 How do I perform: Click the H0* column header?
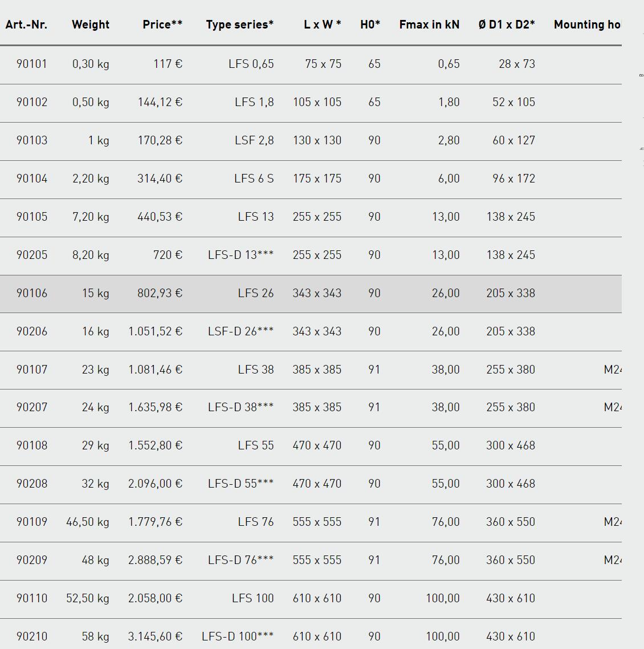pos(370,25)
